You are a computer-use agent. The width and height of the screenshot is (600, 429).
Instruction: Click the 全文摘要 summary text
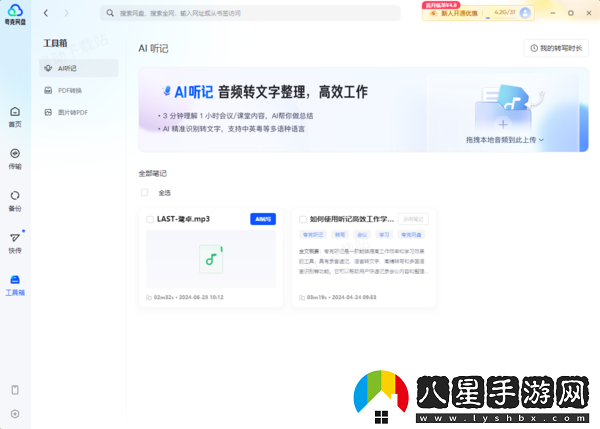[364, 261]
